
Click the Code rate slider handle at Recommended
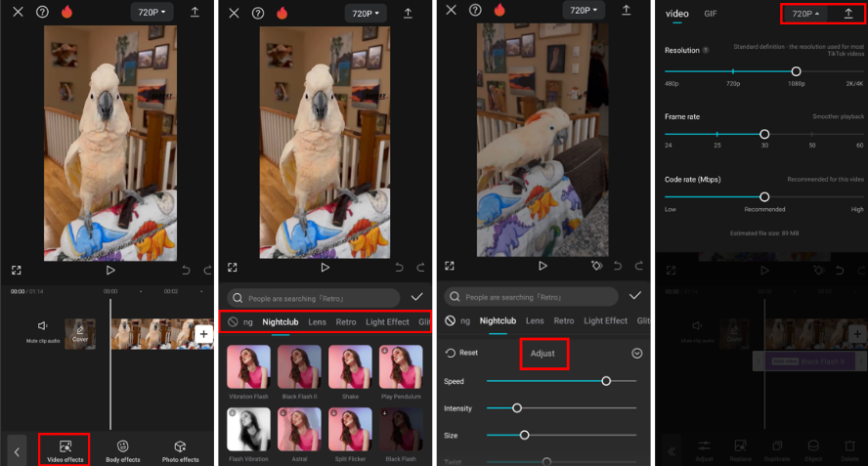click(x=764, y=196)
